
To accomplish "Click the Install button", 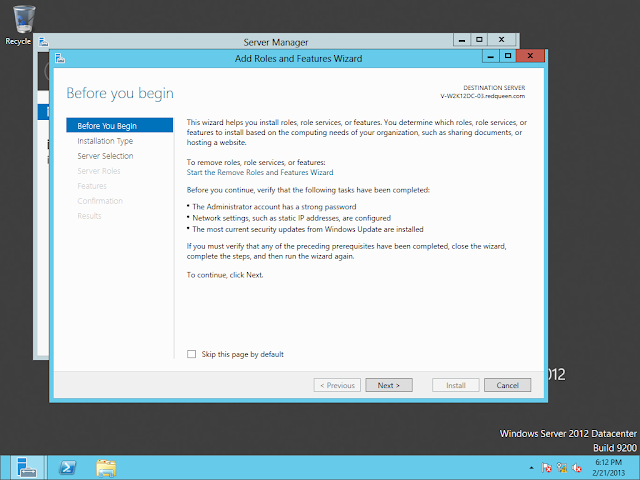I will pos(456,385).
